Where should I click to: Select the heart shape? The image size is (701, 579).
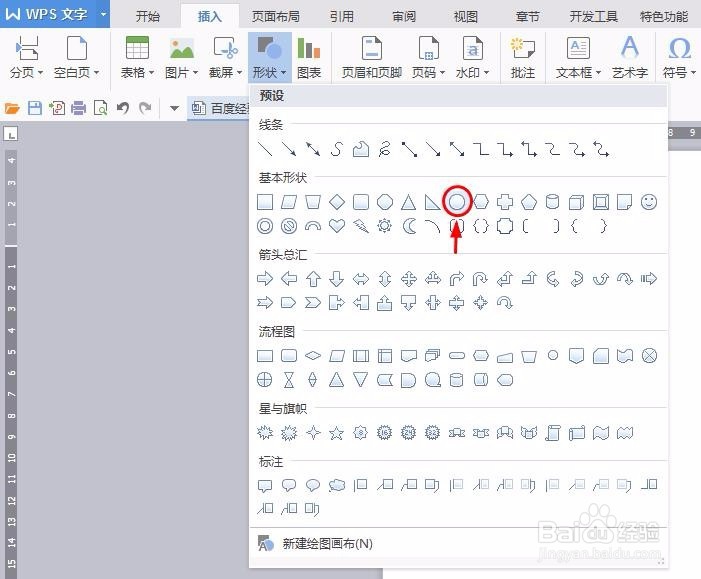point(337,226)
